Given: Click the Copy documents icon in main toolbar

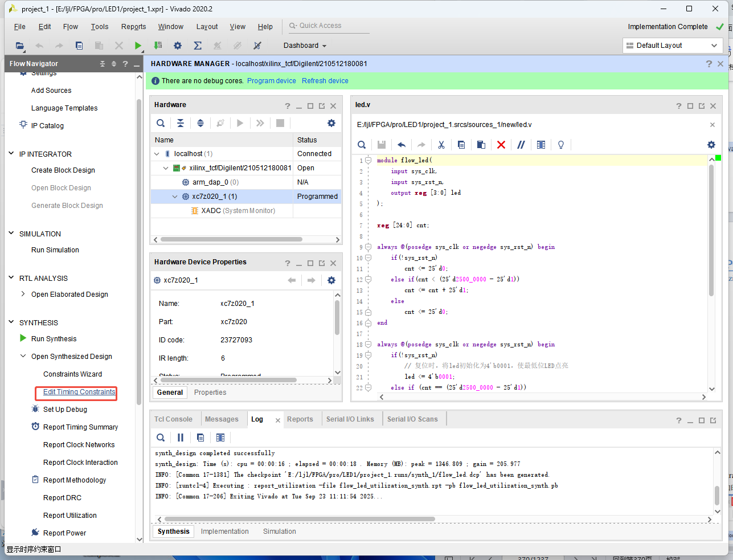Looking at the screenshot, I should tap(79, 46).
